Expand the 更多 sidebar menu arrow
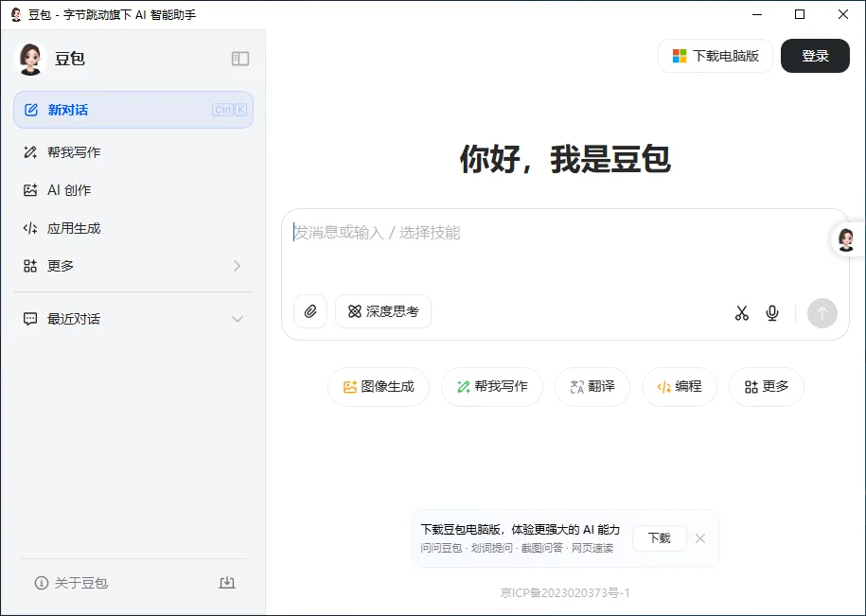The image size is (866, 616). click(x=237, y=266)
